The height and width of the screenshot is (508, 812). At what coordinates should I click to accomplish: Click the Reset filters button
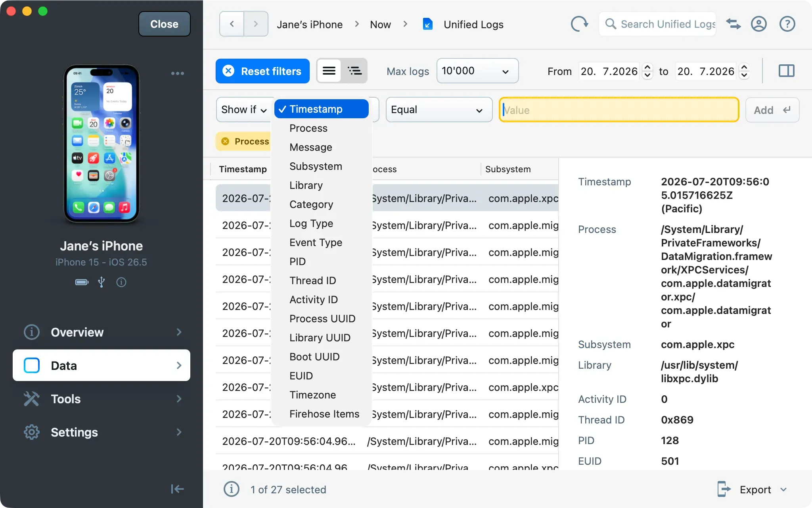[262, 71]
